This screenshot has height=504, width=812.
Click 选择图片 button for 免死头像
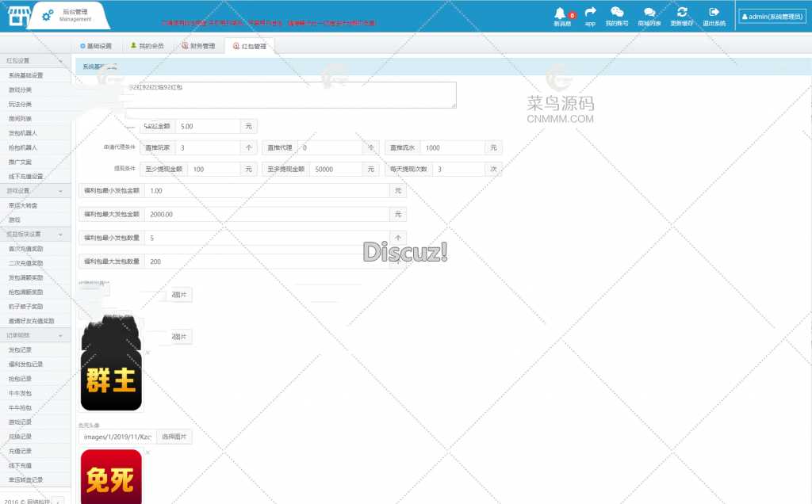(174, 437)
